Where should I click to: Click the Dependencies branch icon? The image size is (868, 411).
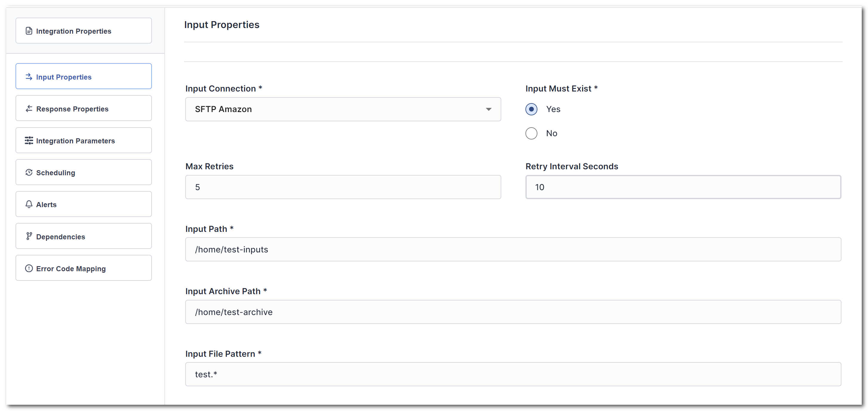coord(29,236)
